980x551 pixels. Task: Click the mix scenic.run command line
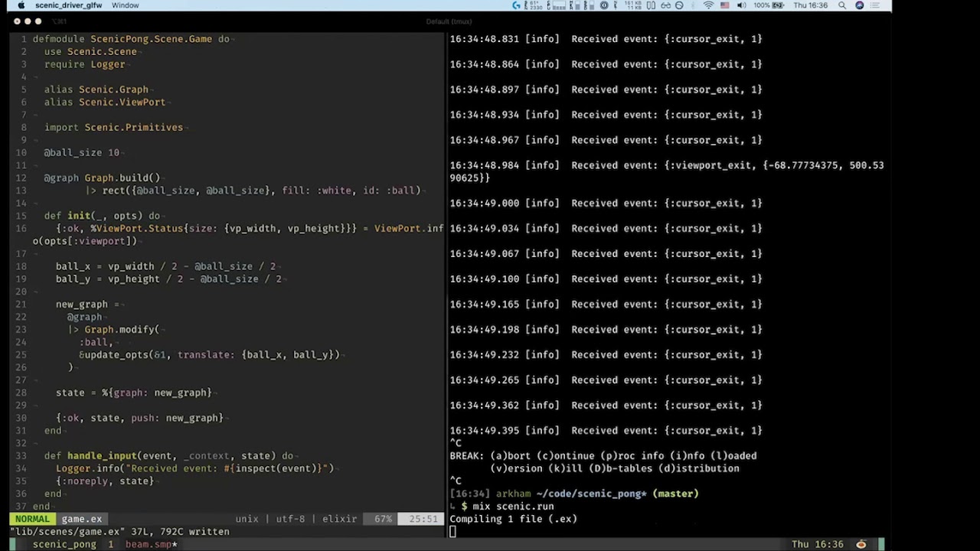click(513, 506)
